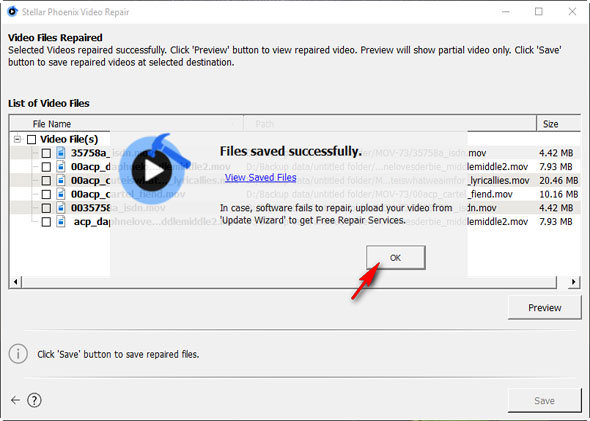
Task: Open the View Saved Files link
Action: click(x=260, y=177)
